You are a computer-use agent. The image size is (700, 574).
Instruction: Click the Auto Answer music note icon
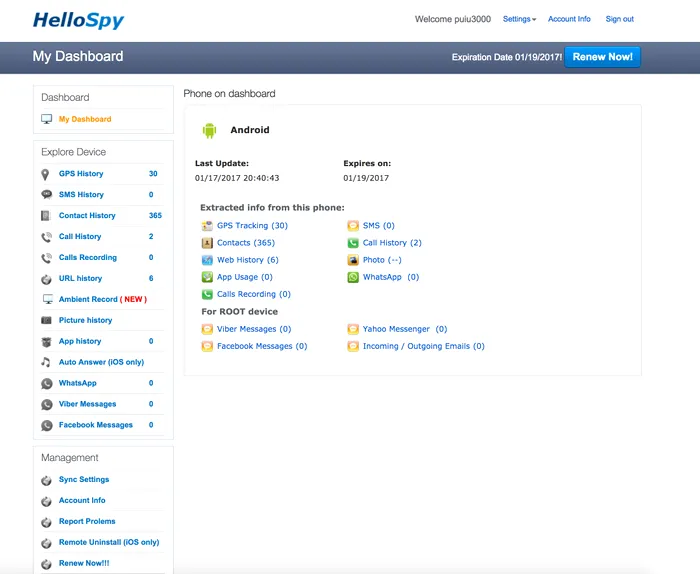[x=46, y=362]
